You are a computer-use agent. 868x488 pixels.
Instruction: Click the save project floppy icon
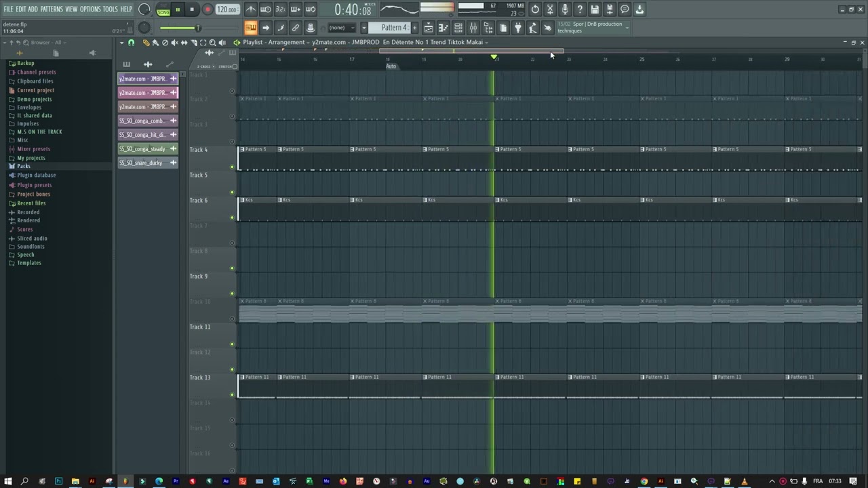click(595, 9)
